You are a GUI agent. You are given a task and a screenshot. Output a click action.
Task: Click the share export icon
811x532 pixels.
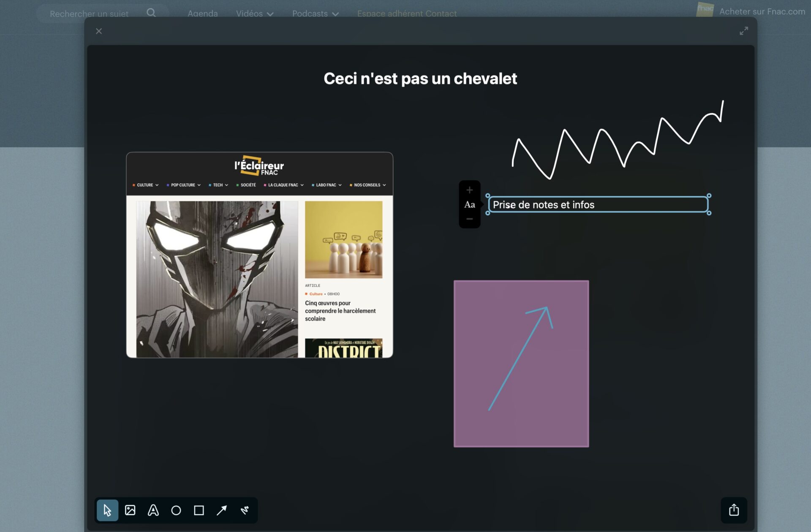pos(734,510)
